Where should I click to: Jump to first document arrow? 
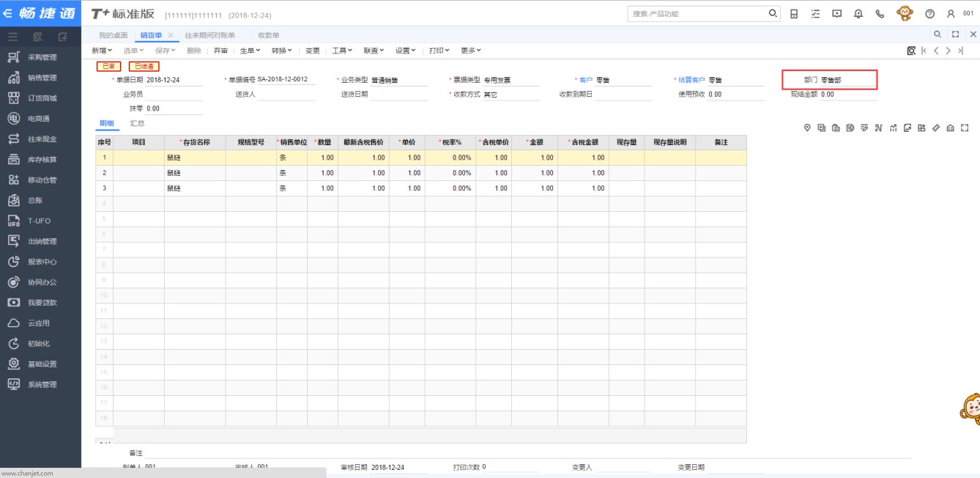[924, 51]
